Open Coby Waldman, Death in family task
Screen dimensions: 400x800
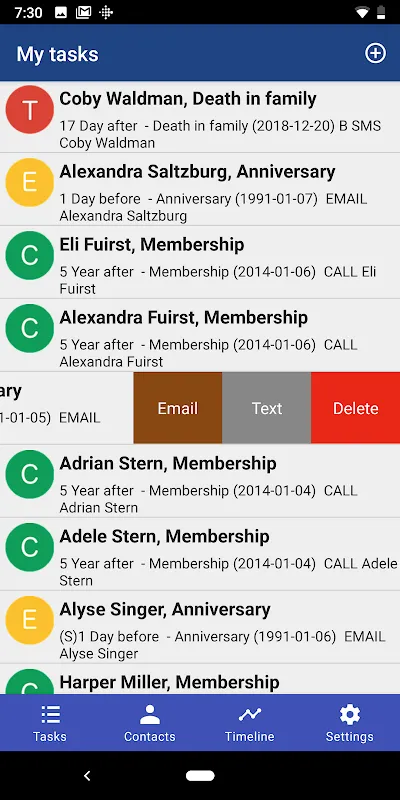(200, 117)
